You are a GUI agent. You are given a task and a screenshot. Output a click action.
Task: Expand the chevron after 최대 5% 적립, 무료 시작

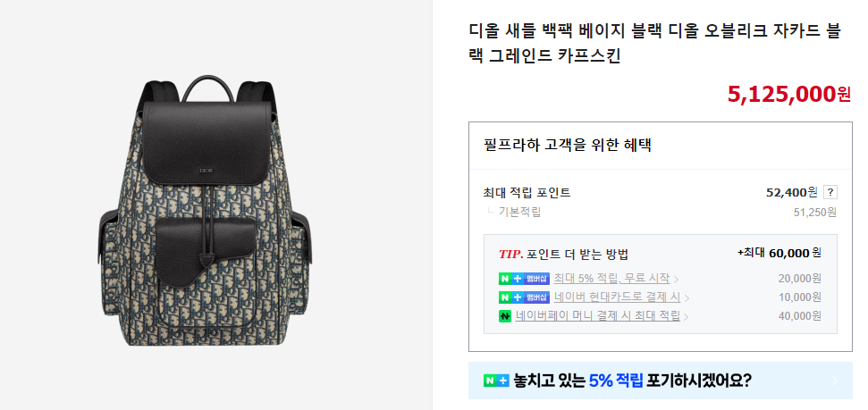coord(677,280)
